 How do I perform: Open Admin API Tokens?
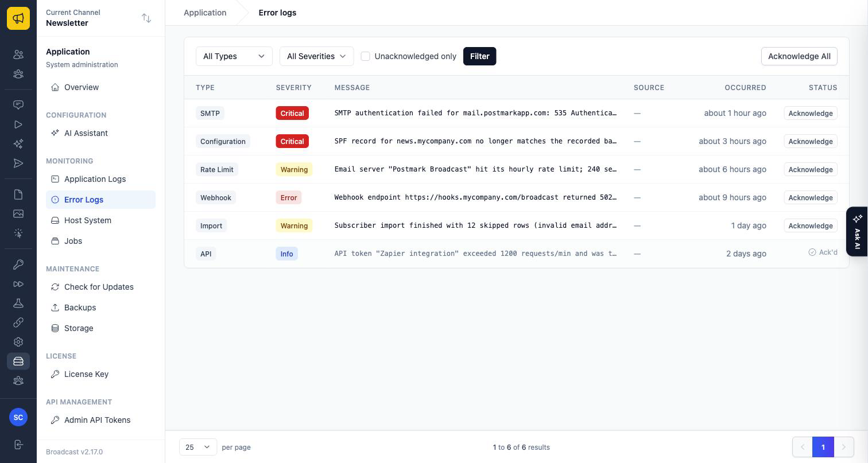pos(100,420)
